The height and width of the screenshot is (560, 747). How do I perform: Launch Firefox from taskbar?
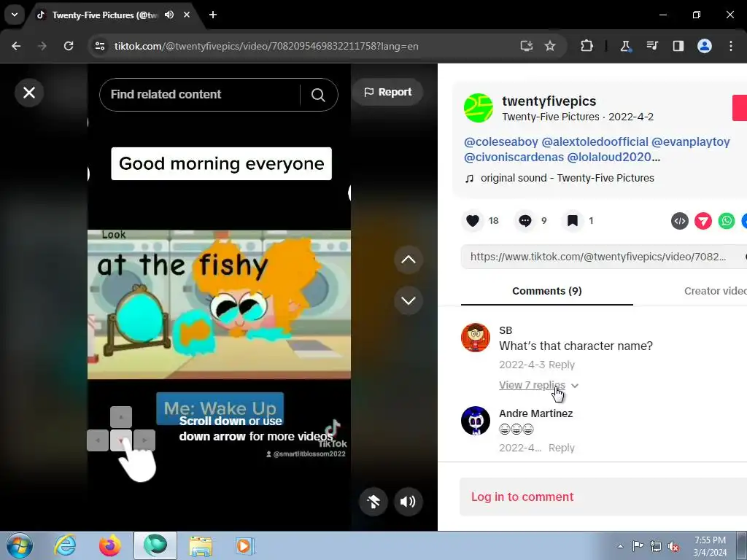coord(110,545)
